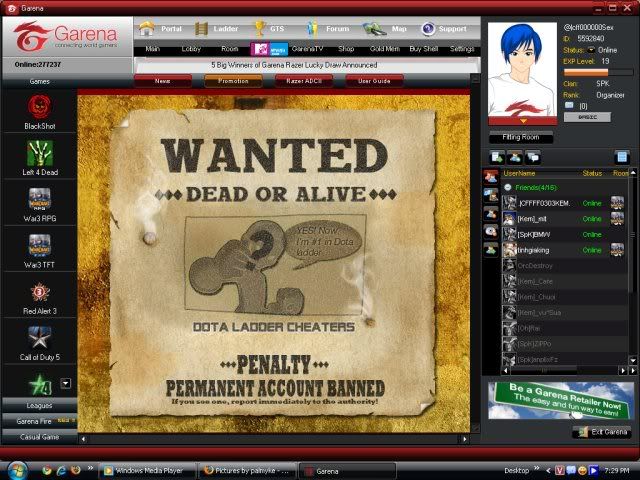
Task: Click the Razer Lucky Draw announcement
Action: (294, 65)
